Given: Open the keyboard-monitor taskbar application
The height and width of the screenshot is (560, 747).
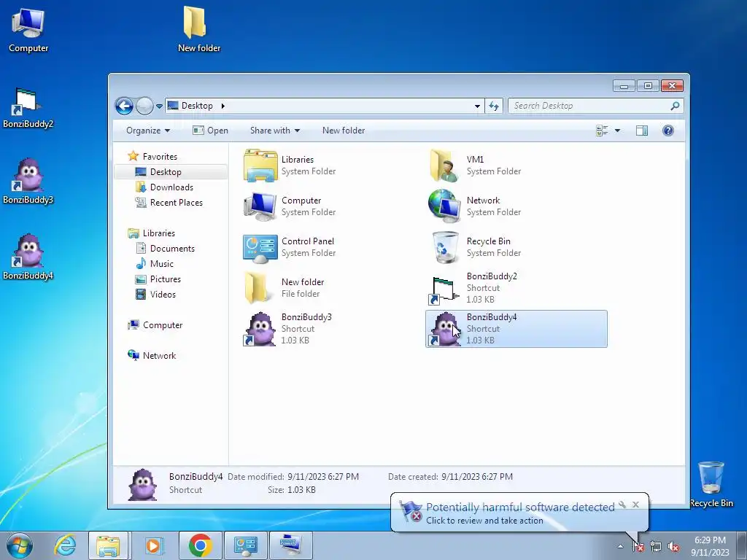Looking at the screenshot, I should (290, 545).
